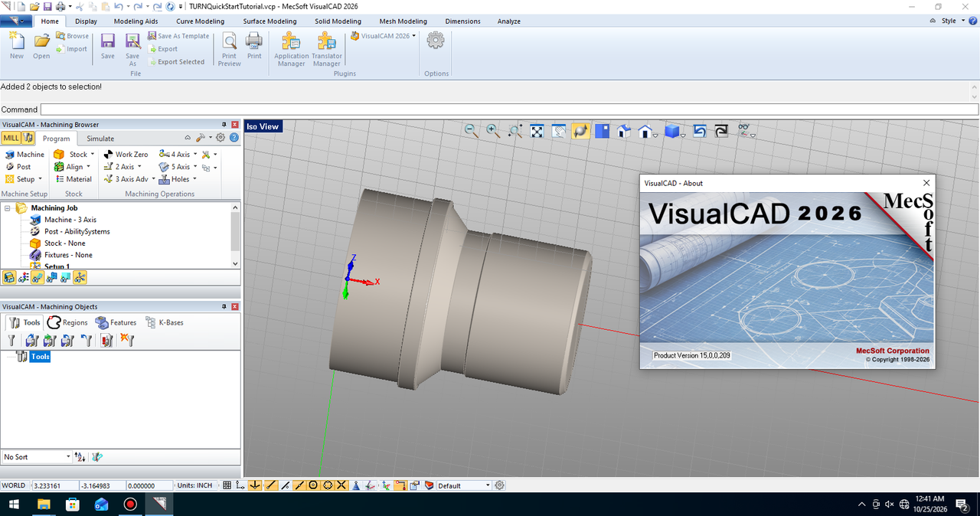Image resolution: width=980 pixels, height=516 pixels.
Task: Open the Translator Manager plugin
Action: pos(327,50)
